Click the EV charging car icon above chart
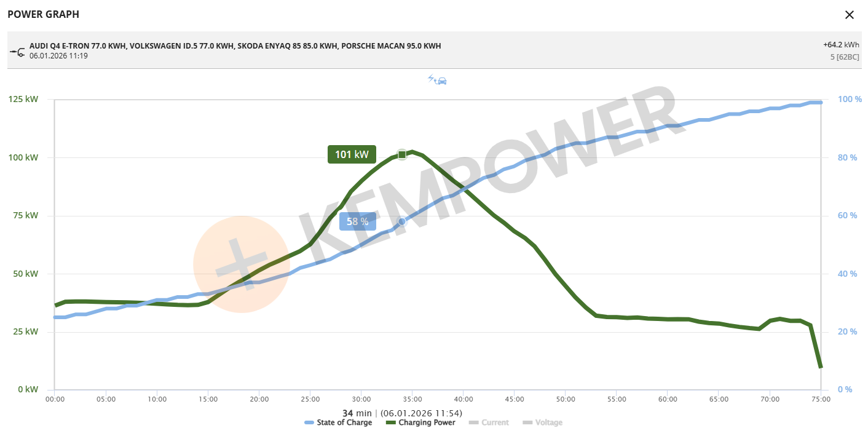868x436 pixels. point(437,80)
